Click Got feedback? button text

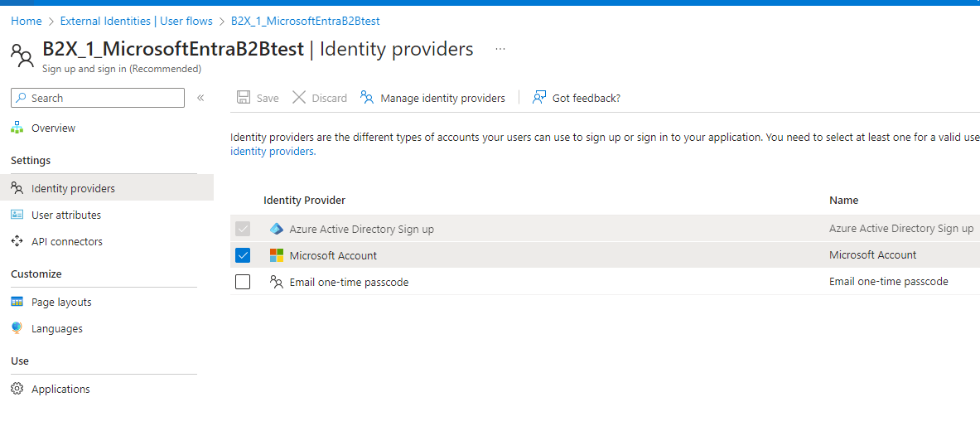[587, 98]
